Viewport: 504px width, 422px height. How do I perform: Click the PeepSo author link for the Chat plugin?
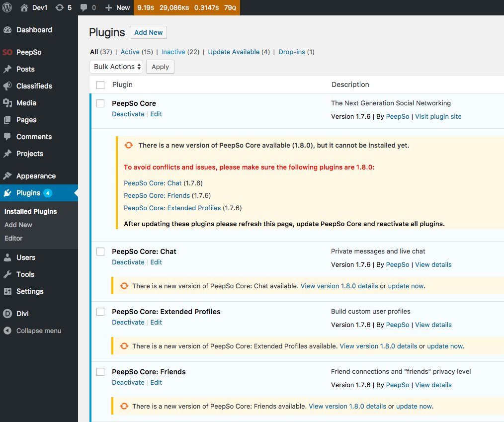(x=398, y=265)
